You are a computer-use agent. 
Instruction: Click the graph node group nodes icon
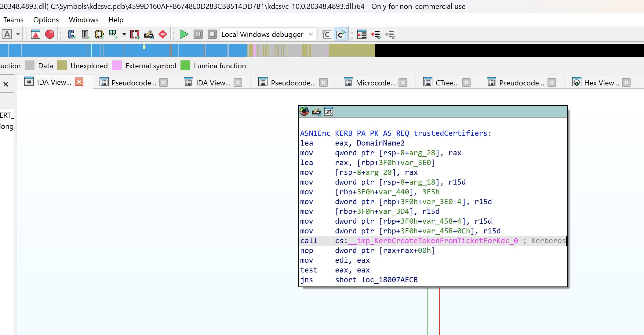tap(329, 112)
